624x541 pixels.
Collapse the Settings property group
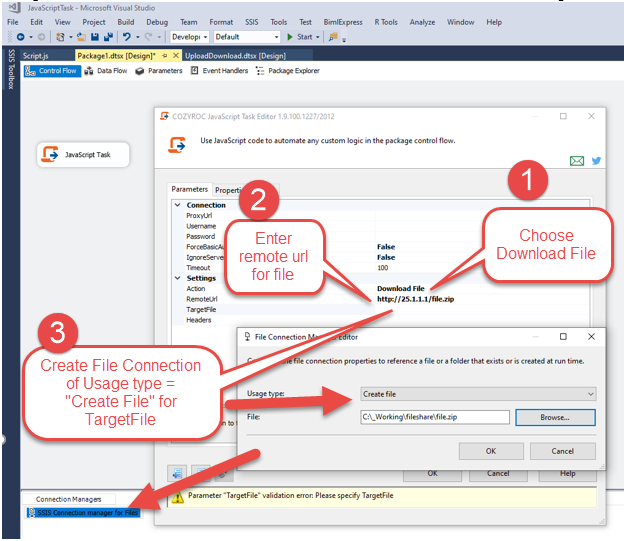(x=177, y=278)
